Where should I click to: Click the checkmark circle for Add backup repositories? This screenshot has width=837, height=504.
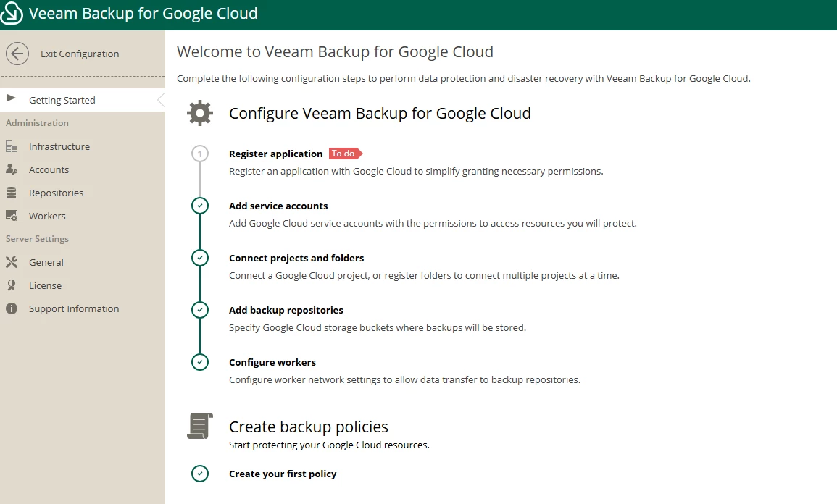pos(200,310)
